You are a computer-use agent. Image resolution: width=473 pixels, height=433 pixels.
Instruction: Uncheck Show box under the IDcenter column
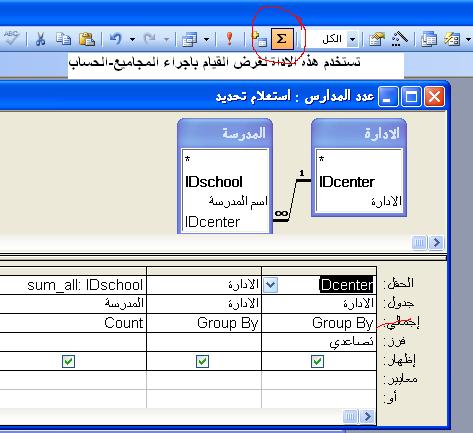[x=317, y=361]
